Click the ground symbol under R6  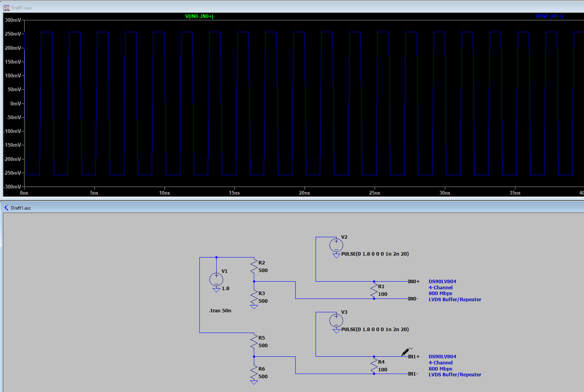tap(254, 382)
